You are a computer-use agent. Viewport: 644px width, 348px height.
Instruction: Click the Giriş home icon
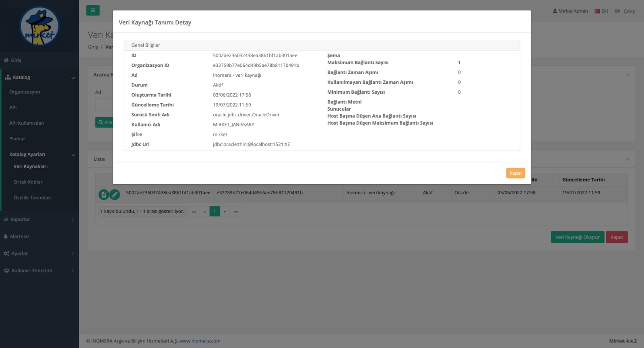coord(6,60)
